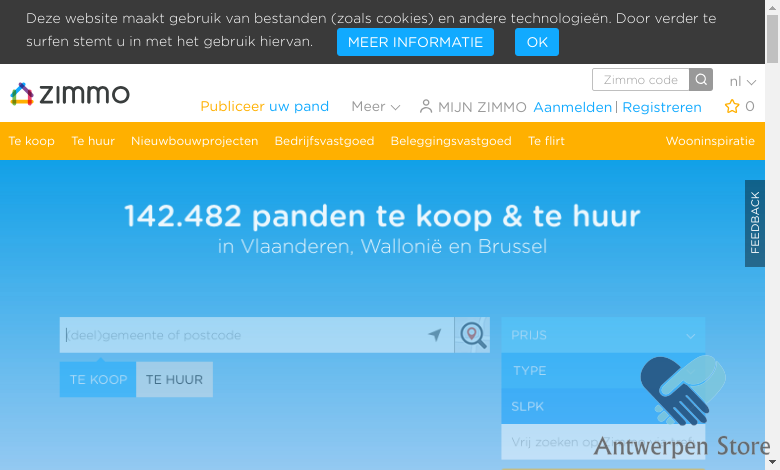Open the Te flirt menu item

546,141
